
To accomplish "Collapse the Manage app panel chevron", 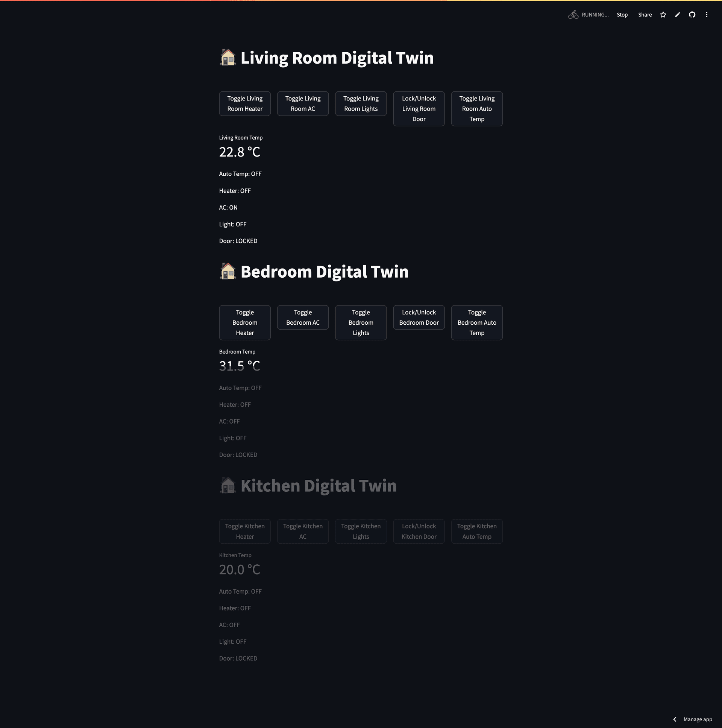I will 675,719.
